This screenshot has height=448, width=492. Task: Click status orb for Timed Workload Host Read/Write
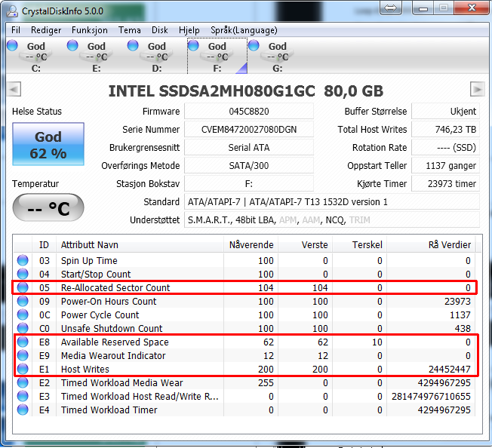coord(23,396)
